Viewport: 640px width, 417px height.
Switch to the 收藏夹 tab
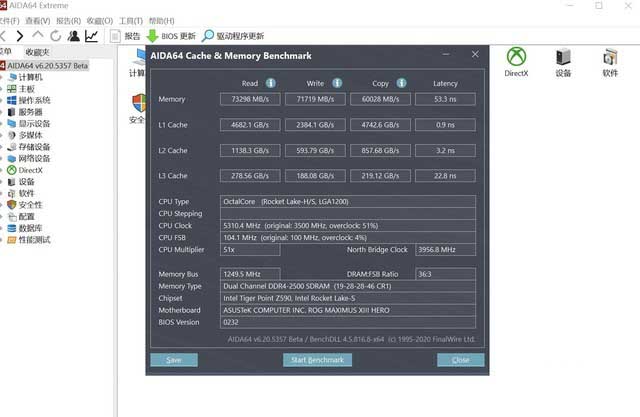[x=37, y=52]
